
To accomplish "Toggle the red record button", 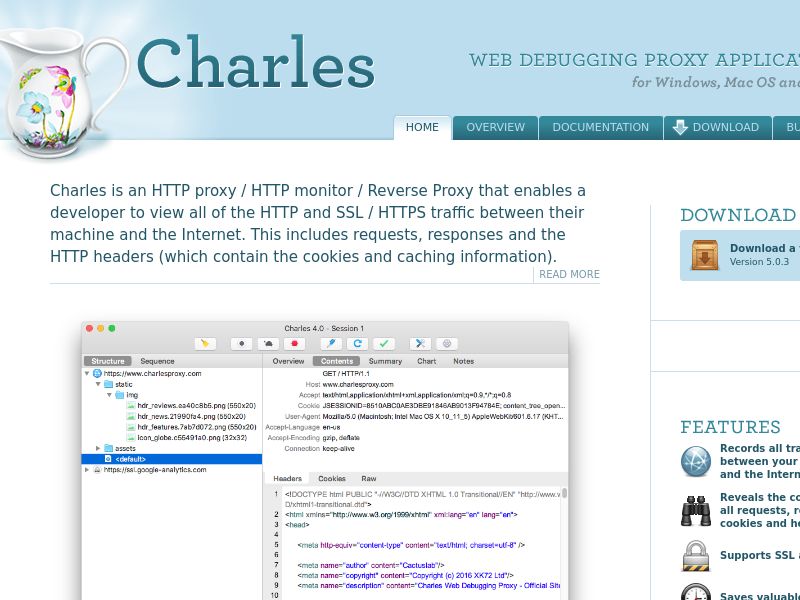I will (x=295, y=343).
